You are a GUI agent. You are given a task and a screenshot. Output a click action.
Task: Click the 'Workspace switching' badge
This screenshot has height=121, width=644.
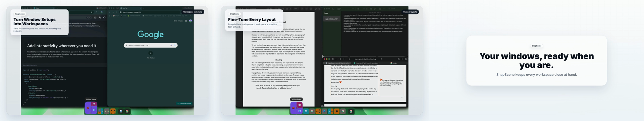pos(193,12)
